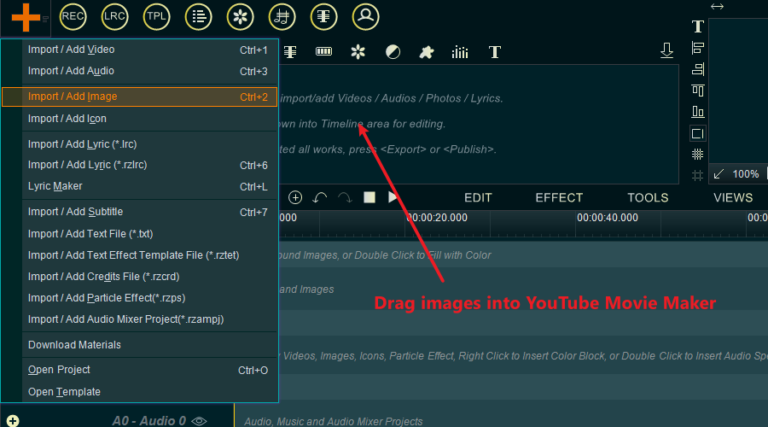
Task: Click the 100% zoom value
Action: (x=745, y=174)
